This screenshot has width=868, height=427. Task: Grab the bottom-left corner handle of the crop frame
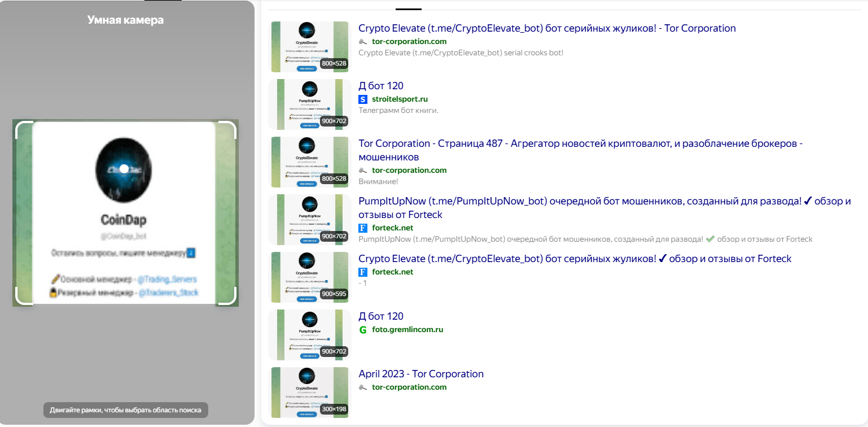pos(24,295)
